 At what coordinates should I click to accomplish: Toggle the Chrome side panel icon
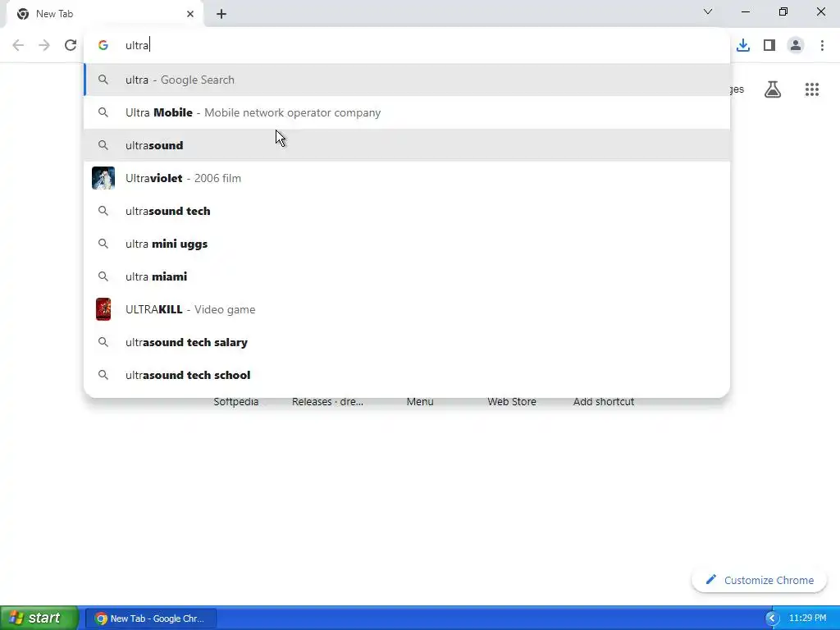[769, 45]
